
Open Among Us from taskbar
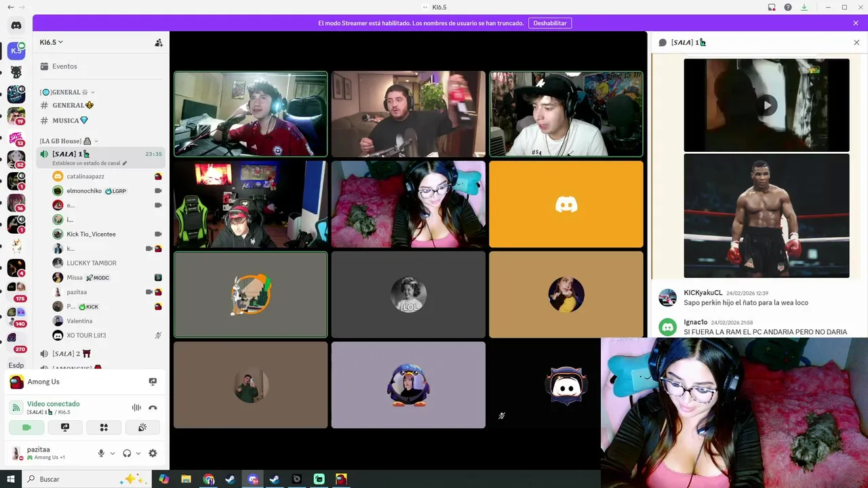341,479
